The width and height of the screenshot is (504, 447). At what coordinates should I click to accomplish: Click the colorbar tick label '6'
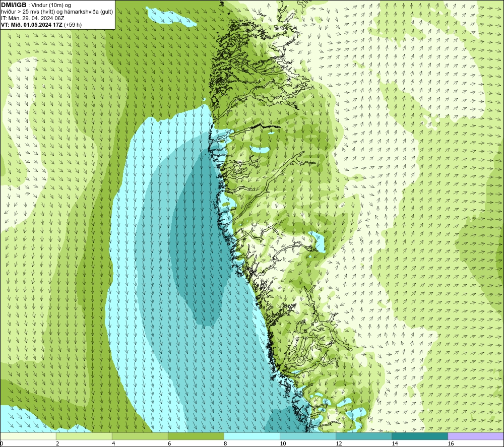(169, 443)
